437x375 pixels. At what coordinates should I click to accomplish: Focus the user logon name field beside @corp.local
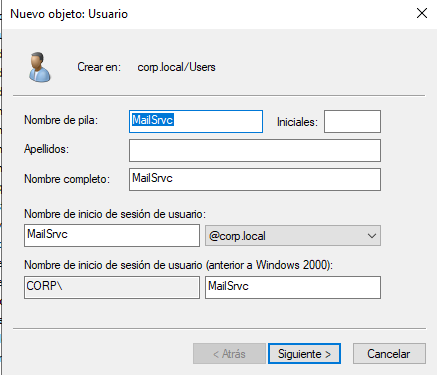[112, 235]
